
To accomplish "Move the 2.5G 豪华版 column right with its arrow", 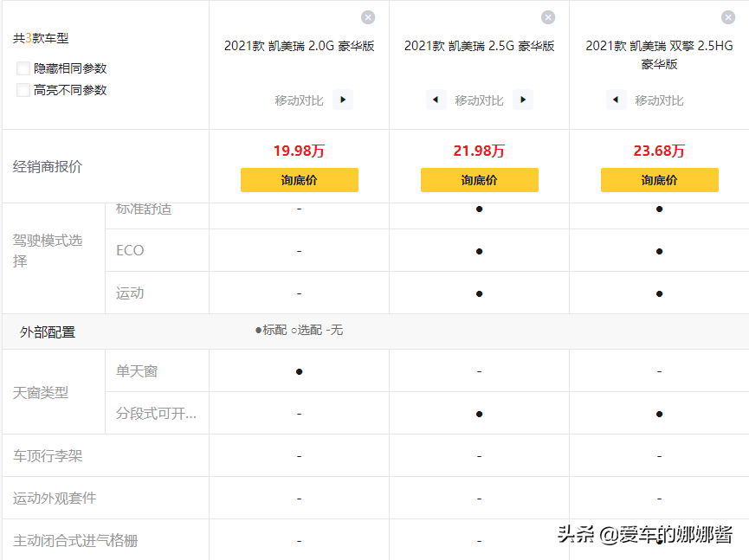I will (523, 100).
